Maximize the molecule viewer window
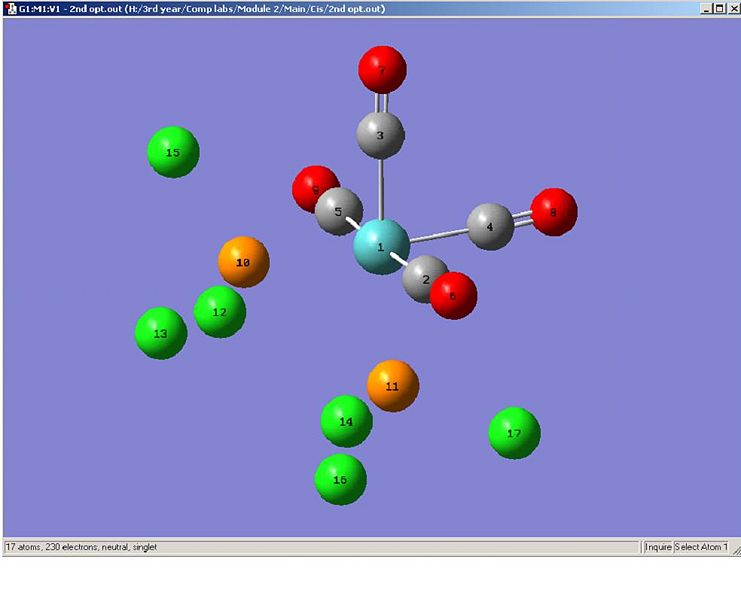 click(719, 9)
